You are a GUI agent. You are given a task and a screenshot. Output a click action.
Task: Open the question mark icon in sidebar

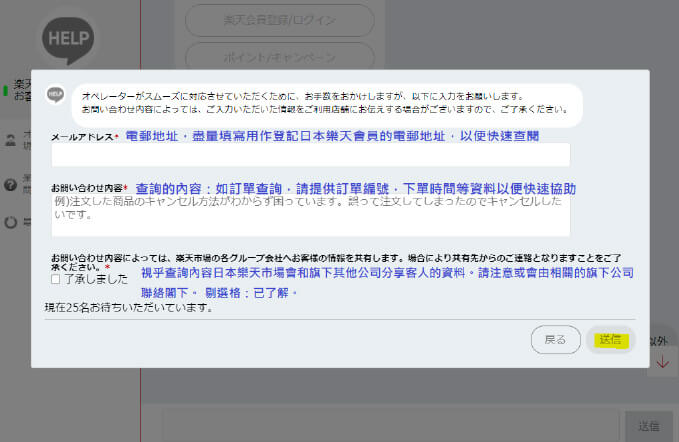point(11,184)
